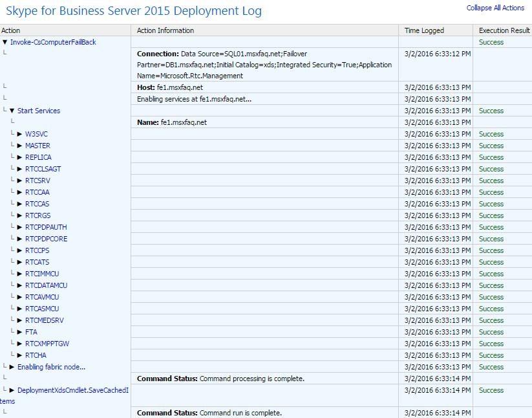Click the Command run is complete message
Image resolution: width=532 pixels, height=418 pixels.
point(209,413)
